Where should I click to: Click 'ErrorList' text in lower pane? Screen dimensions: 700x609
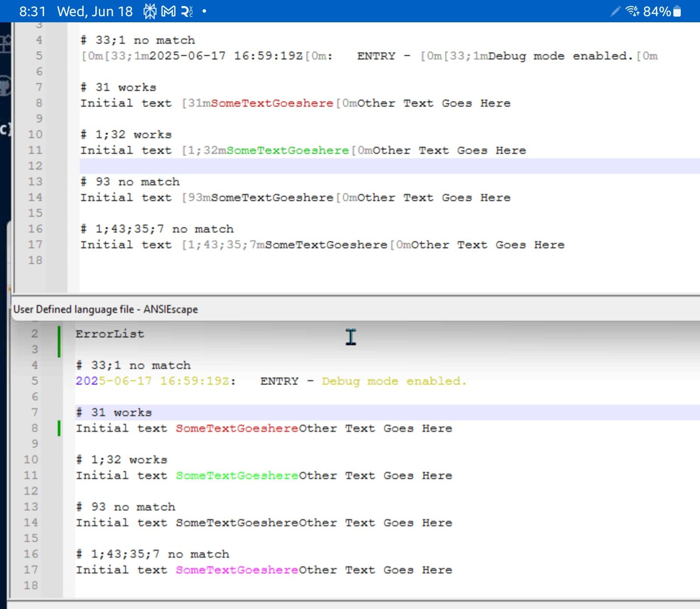pos(110,334)
